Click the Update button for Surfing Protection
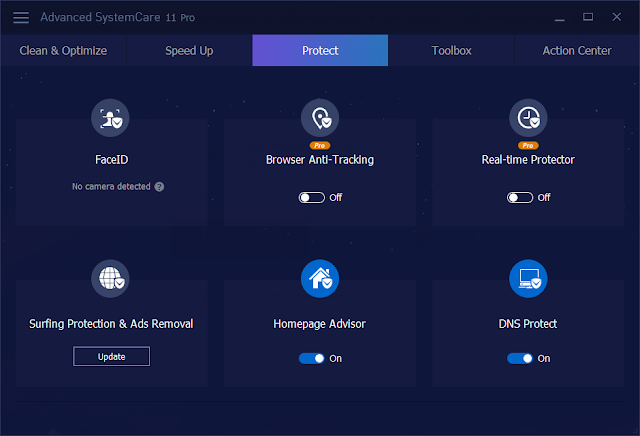640x436 pixels. coord(111,356)
